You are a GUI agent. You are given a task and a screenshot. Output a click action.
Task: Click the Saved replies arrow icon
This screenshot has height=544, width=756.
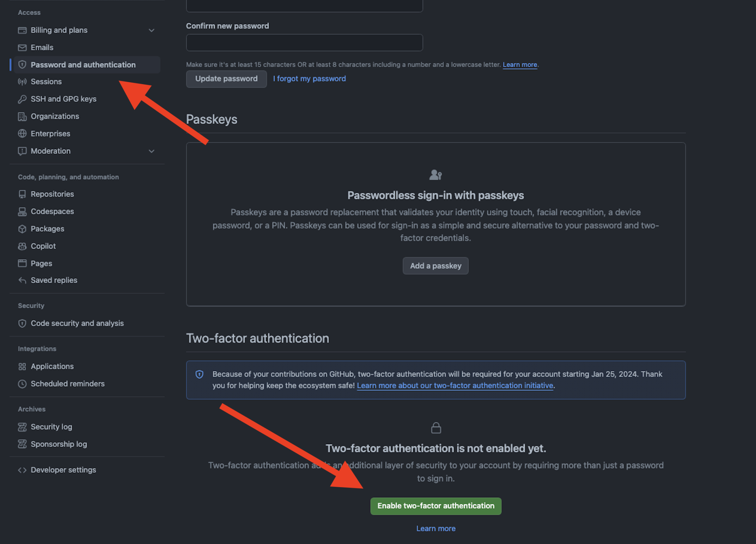point(23,280)
